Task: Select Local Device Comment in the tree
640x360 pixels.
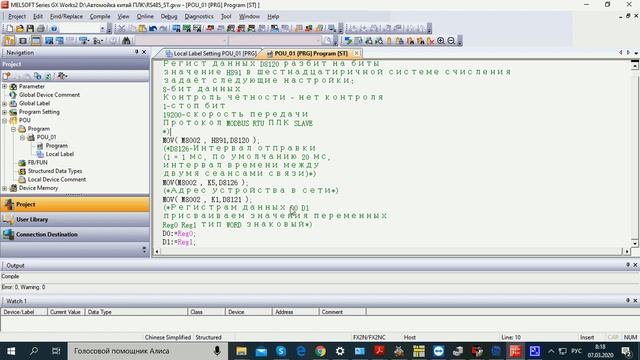Action: pyautogui.click(x=57, y=180)
